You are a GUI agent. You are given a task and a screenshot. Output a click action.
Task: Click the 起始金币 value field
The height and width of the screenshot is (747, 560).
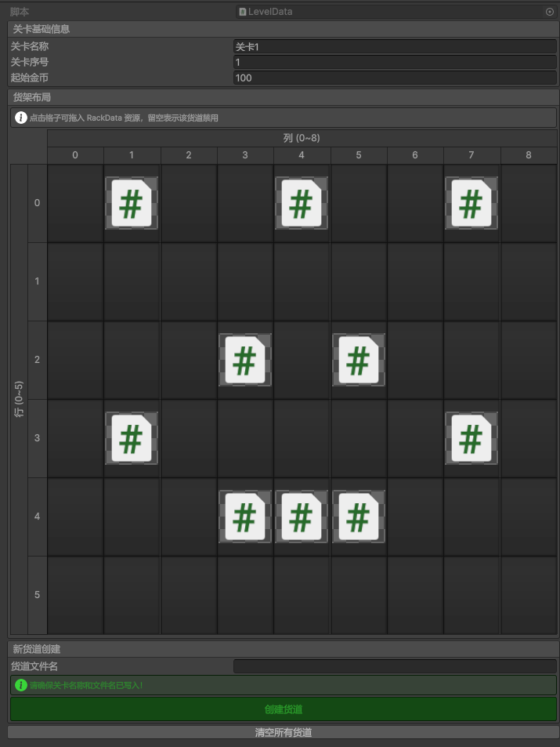pyautogui.click(x=395, y=78)
